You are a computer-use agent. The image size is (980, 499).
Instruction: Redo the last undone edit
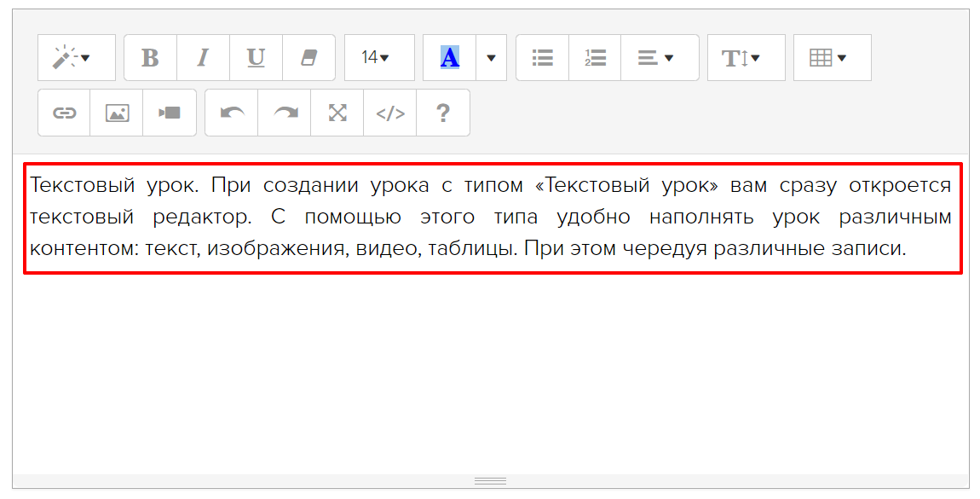click(x=285, y=113)
